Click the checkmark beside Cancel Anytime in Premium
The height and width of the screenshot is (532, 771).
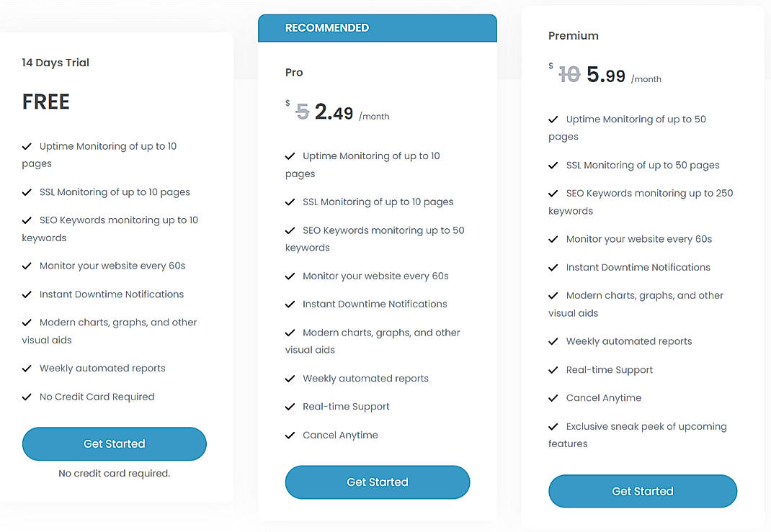(x=554, y=397)
